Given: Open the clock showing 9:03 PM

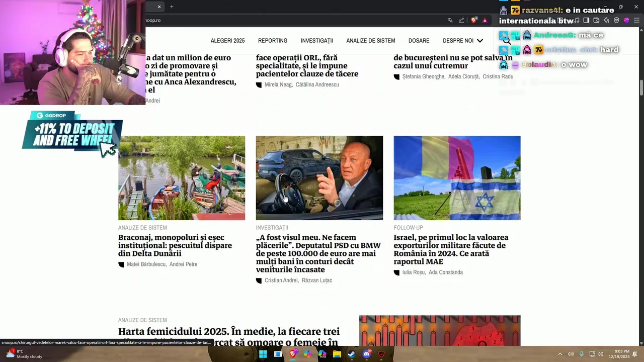Looking at the screenshot, I should pyautogui.click(x=619, y=354).
